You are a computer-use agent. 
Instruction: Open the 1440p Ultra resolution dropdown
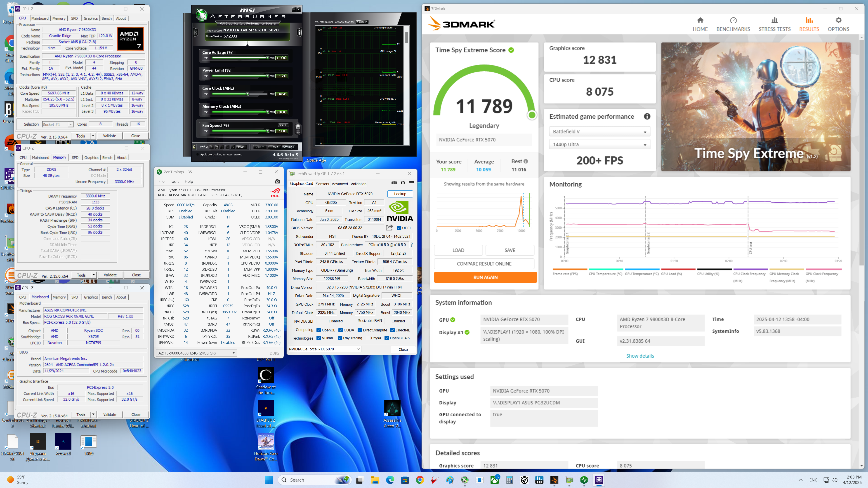pyautogui.click(x=599, y=145)
